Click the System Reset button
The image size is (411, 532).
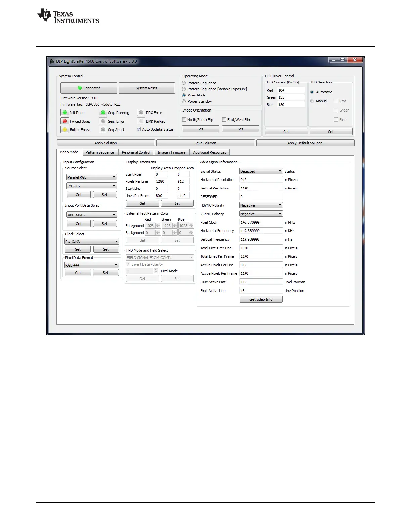pos(146,88)
